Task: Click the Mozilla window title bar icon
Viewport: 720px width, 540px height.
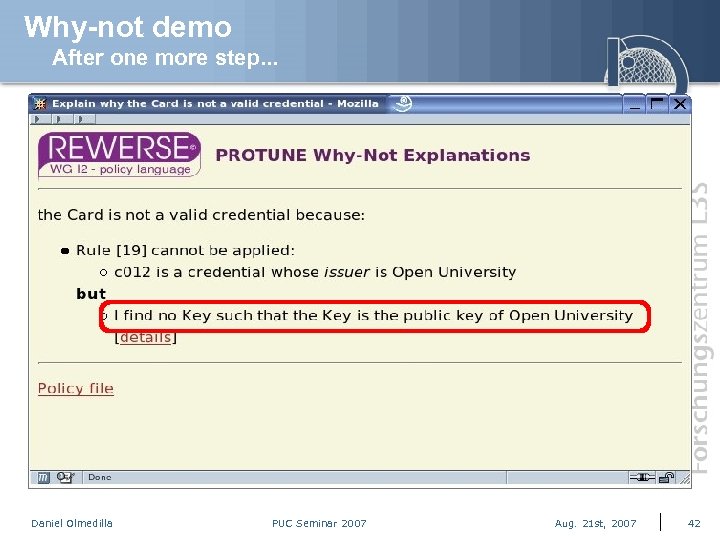Action: tap(40, 104)
